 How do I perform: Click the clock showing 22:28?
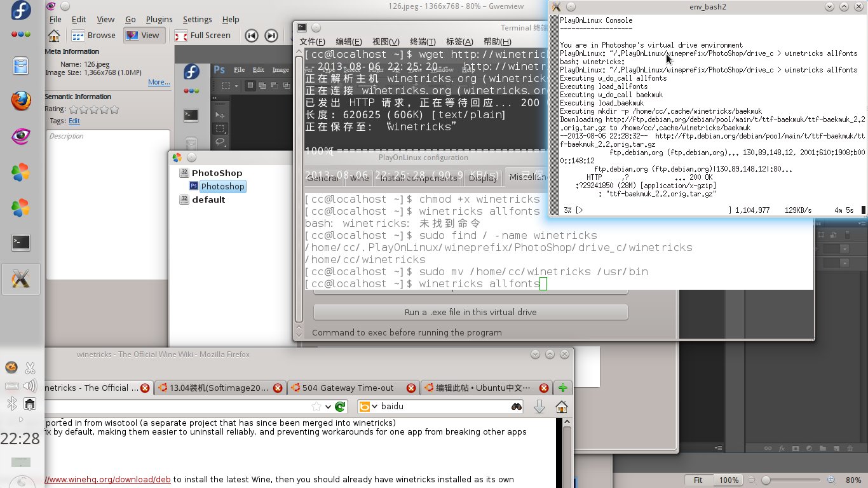coord(21,438)
